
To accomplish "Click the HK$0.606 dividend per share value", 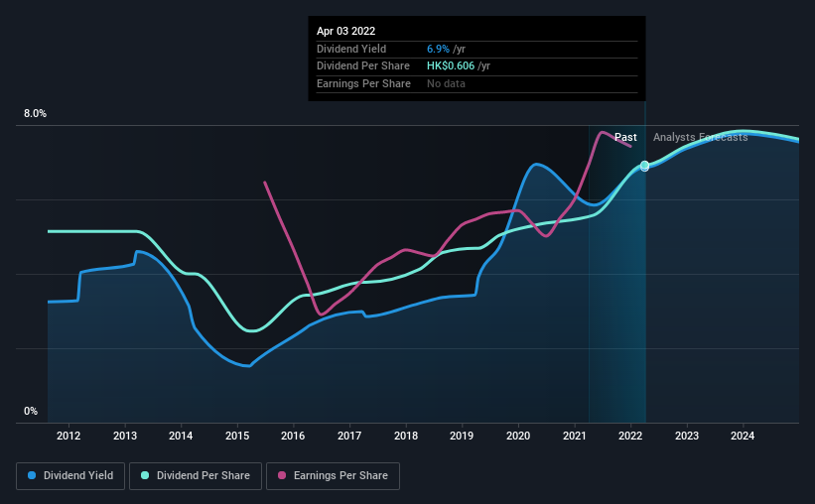I will click(451, 66).
